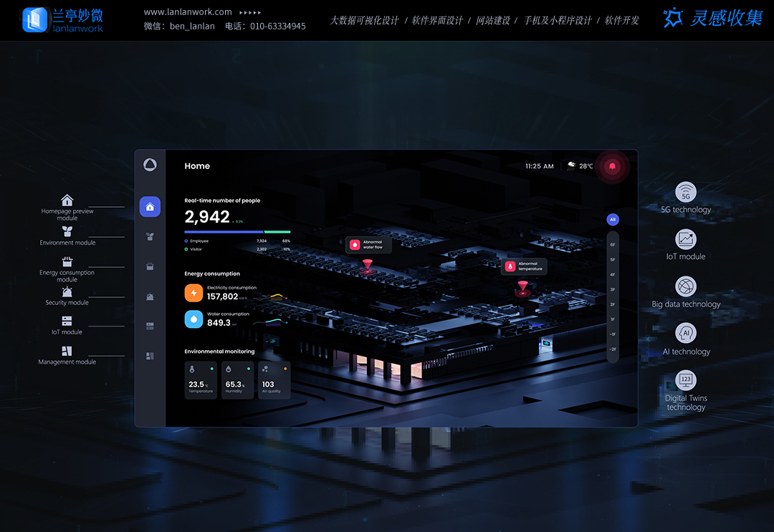The height and width of the screenshot is (532, 774).
Task: Open the Management module sidebar icon
Action: (x=150, y=356)
